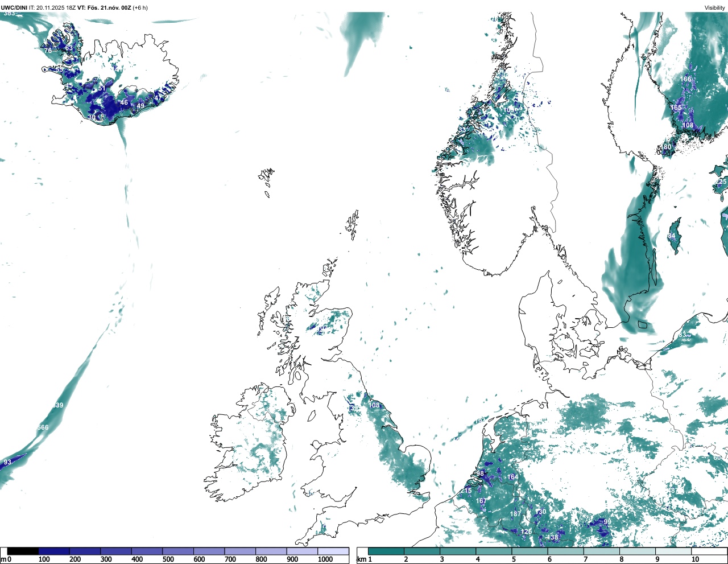Click the palest 9–10 km swatch
The width and height of the screenshot is (728, 564).
click(673, 551)
